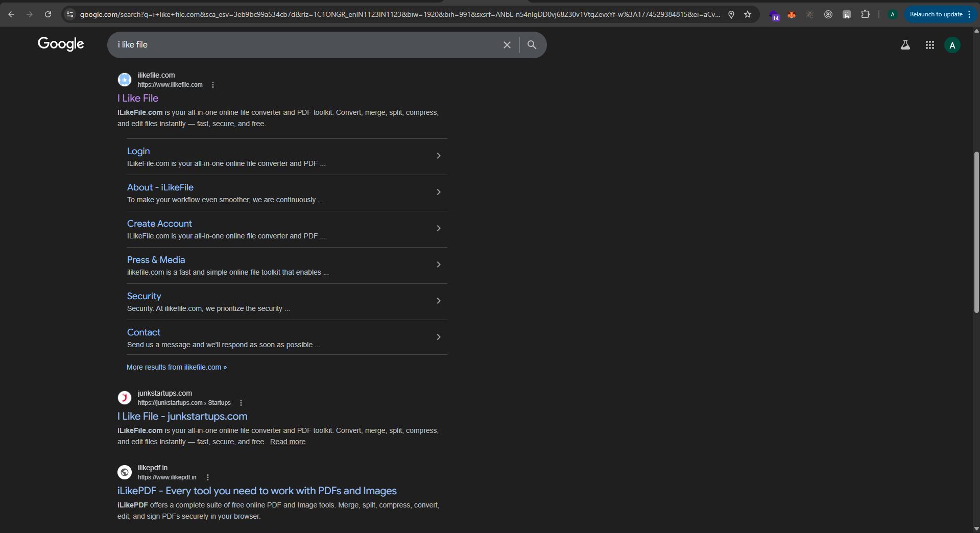Expand the Press & Media sitelink chevron
Image resolution: width=980 pixels, height=533 pixels.
[x=439, y=264]
